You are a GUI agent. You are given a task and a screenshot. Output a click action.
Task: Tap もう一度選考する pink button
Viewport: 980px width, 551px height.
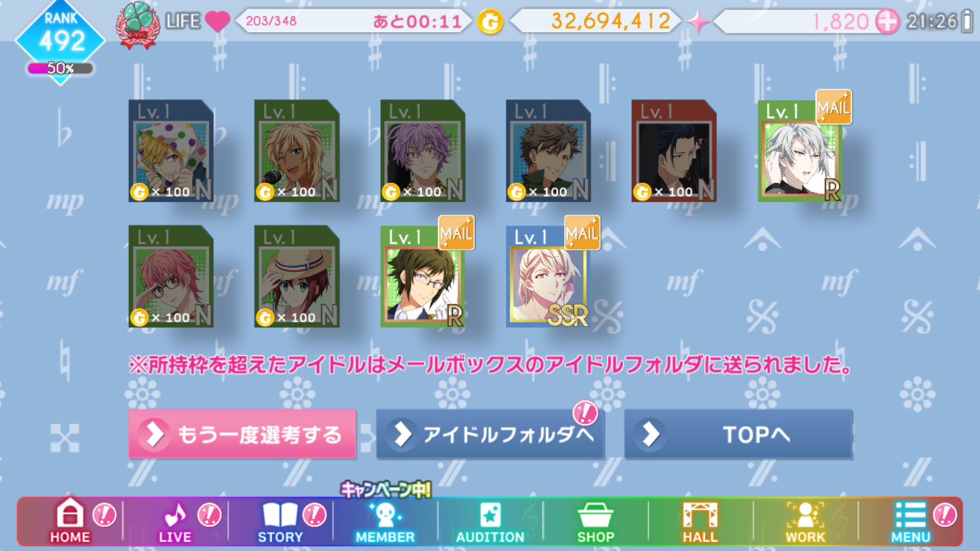(242, 434)
